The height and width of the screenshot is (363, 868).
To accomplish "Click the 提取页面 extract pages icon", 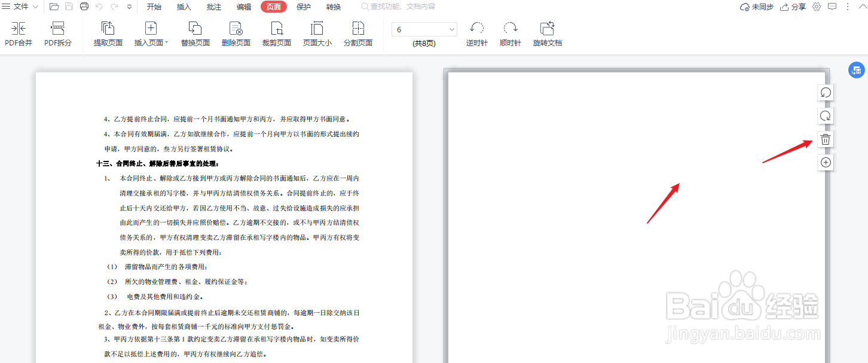I will (108, 33).
